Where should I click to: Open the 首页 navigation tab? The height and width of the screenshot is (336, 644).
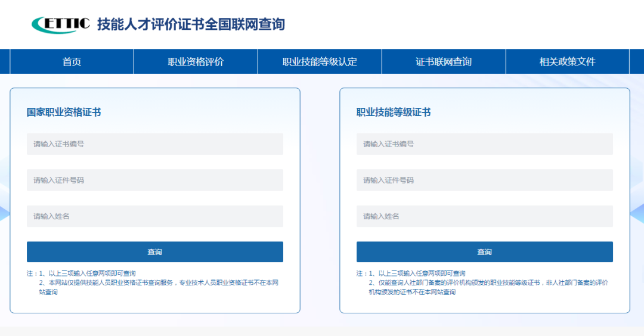pyautogui.click(x=72, y=61)
